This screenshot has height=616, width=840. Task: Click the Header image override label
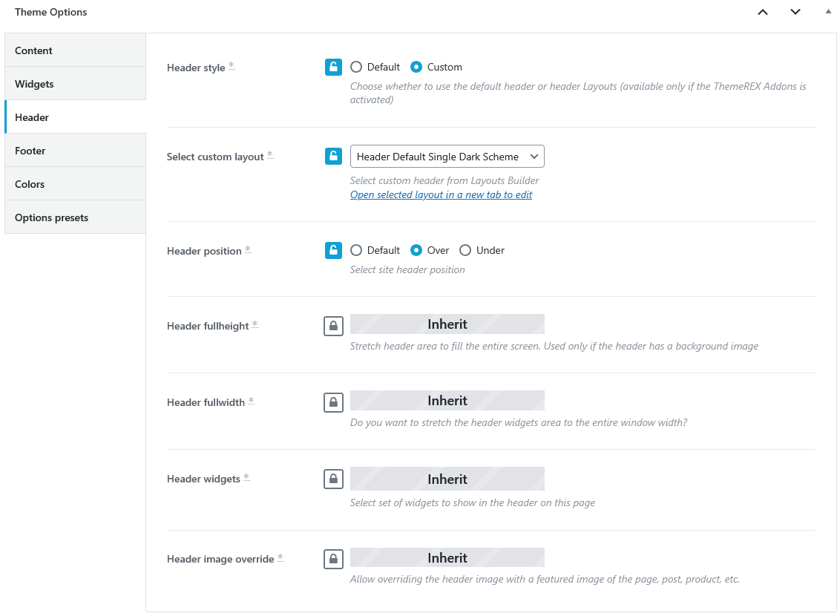(x=220, y=559)
